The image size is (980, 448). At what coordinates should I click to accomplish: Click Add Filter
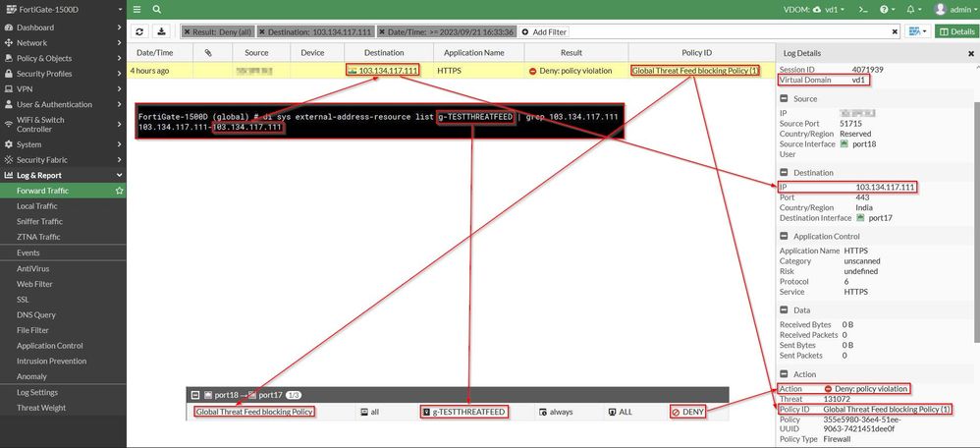tap(544, 31)
